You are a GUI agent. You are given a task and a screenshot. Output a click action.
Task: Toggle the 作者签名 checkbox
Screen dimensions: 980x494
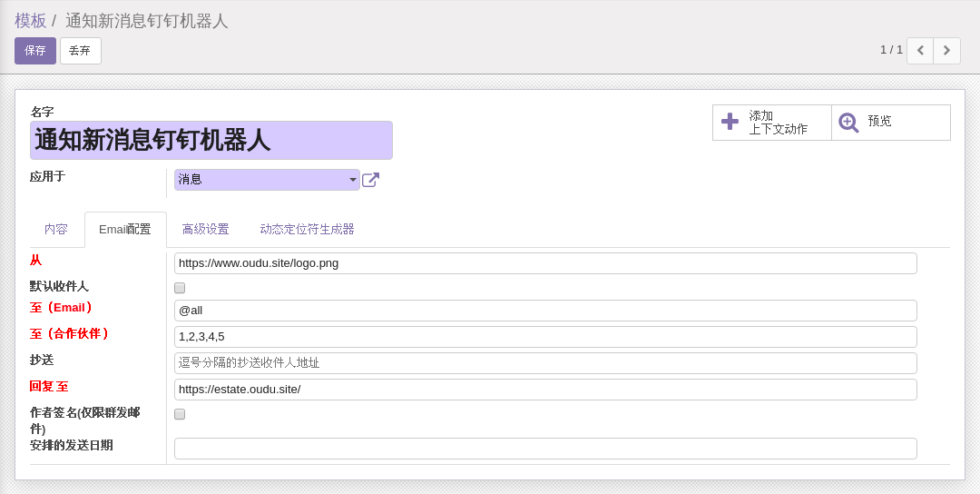click(180, 414)
